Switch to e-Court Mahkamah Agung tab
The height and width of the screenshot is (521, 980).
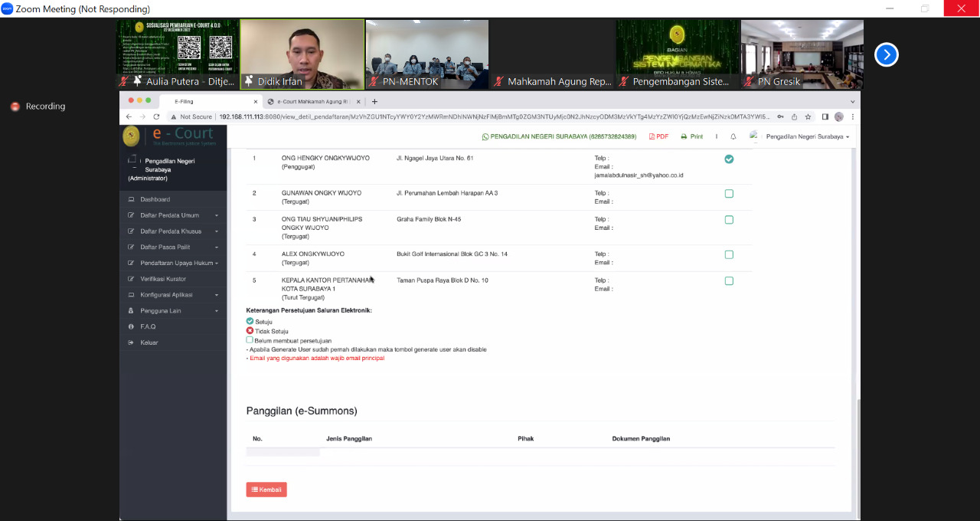coord(314,101)
